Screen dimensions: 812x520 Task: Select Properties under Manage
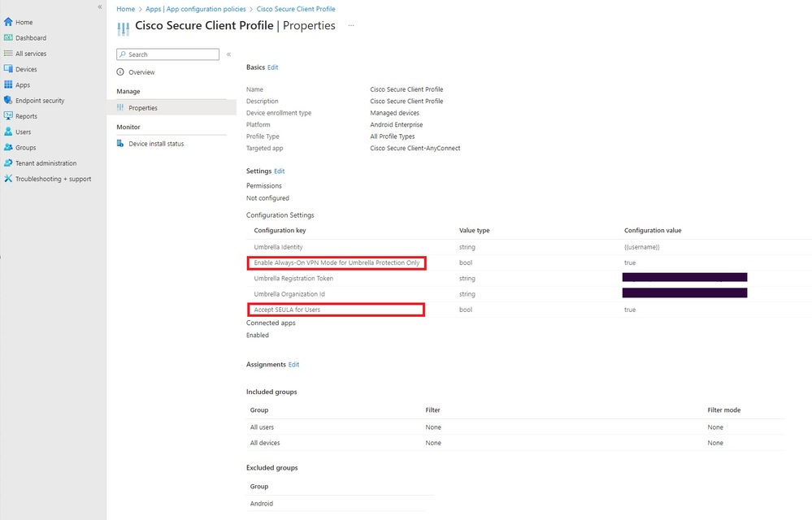[x=143, y=108]
